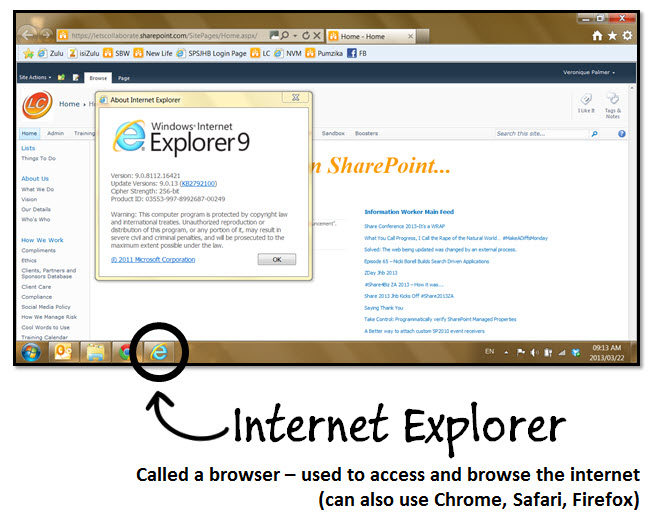
Task: Open the Tools gear icon
Action: [x=627, y=36]
